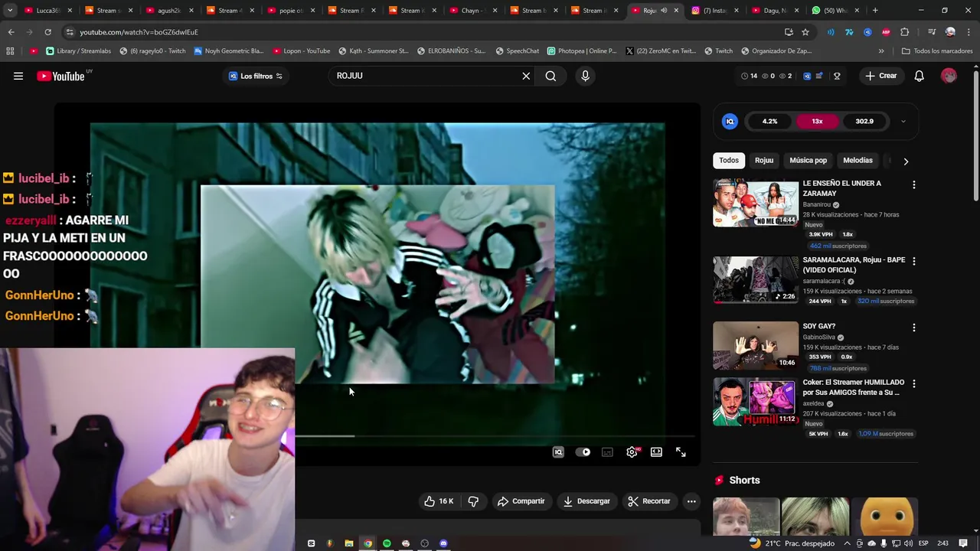Clear the ROJUU search text

click(526, 76)
